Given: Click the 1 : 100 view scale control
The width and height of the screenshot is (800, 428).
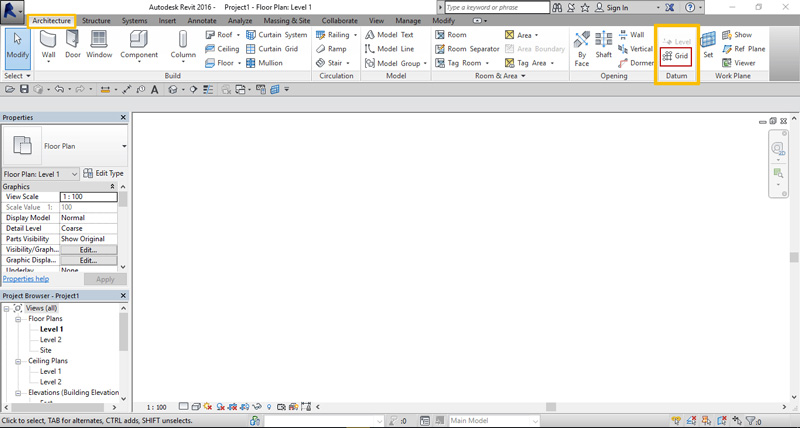Looking at the screenshot, I should pyautogui.click(x=157, y=407).
